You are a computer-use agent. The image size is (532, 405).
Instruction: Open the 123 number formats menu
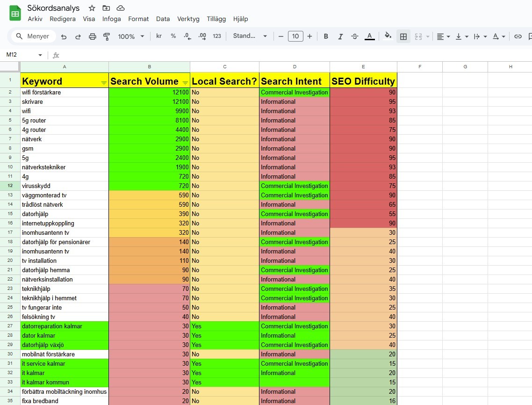217,36
